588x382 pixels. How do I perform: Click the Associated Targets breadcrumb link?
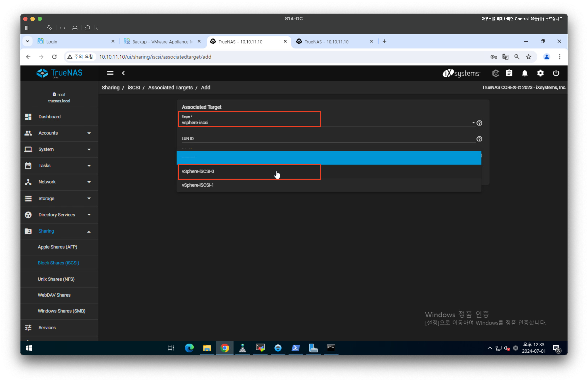pos(170,88)
